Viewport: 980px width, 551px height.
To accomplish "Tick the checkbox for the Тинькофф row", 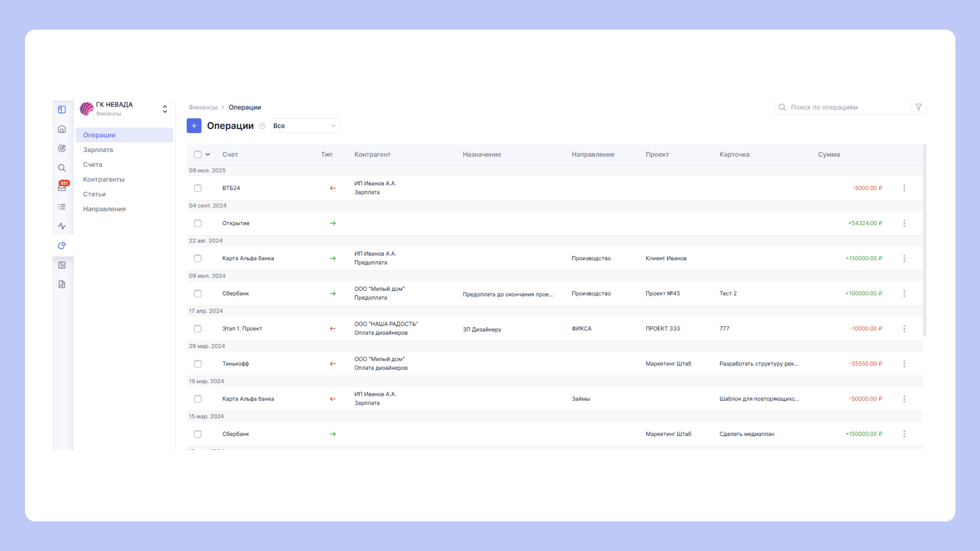I will (198, 364).
